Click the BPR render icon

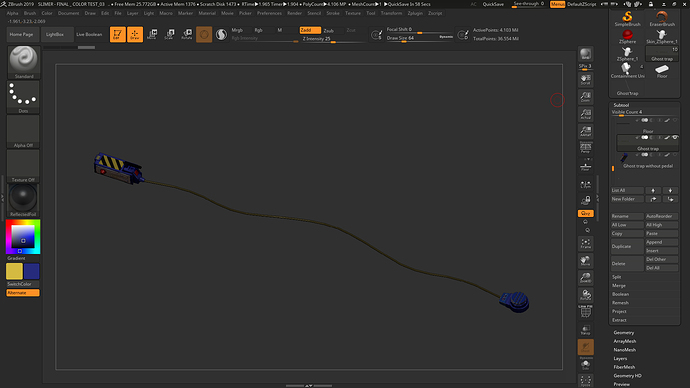pos(585,54)
